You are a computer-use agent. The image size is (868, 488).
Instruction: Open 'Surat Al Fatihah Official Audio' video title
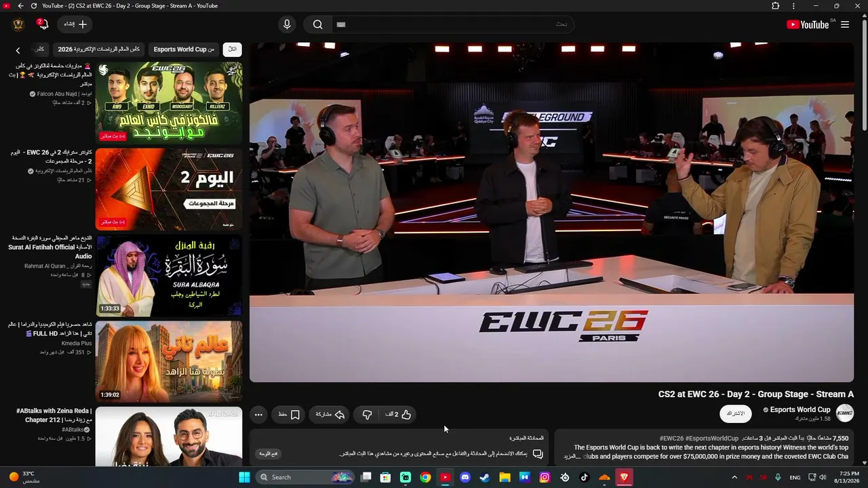click(x=52, y=247)
